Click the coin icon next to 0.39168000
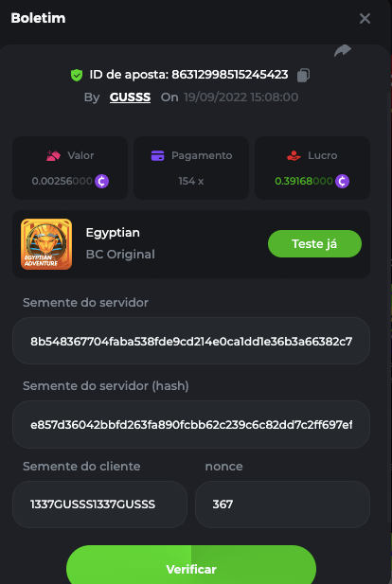Viewport: 392px width, 584px height. pyautogui.click(x=342, y=182)
